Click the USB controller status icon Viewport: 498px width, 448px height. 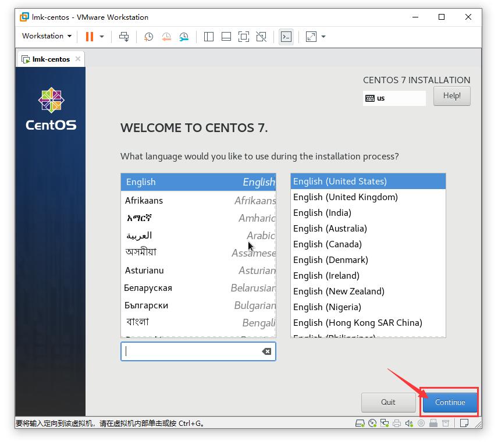(x=433, y=423)
